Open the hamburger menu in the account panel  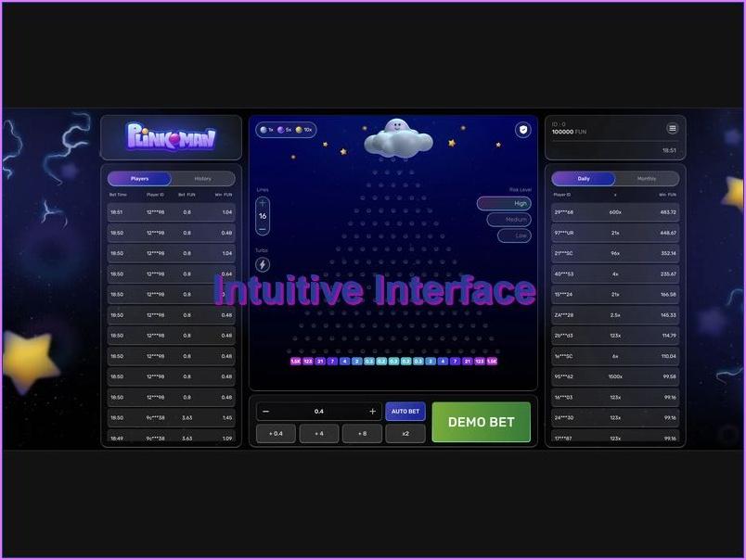673,128
